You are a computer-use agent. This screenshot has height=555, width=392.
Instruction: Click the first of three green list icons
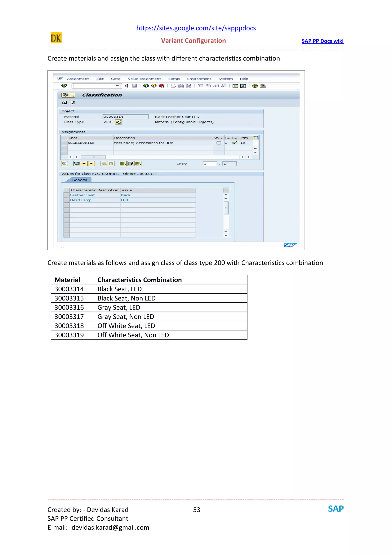point(123,164)
